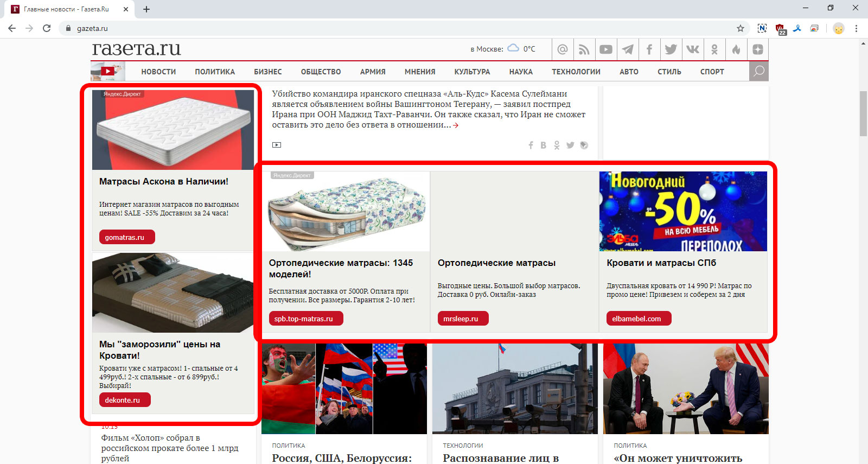868x464 pixels.
Task: Open article headline 'Распознавание лиц в'
Action: pos(501,458)
